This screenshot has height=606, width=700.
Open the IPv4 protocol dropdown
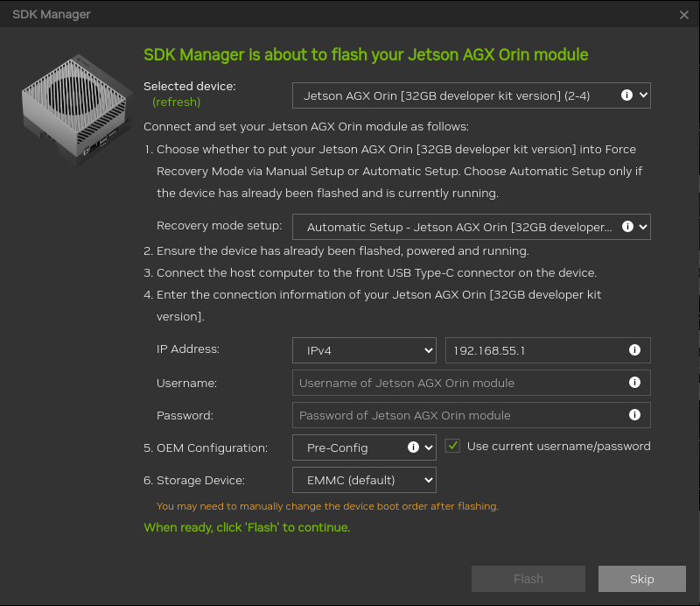pos(364,350)
